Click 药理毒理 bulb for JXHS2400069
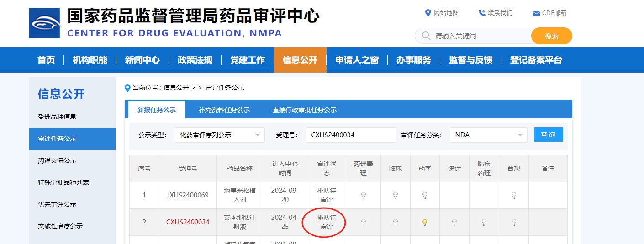This screenshot has width=644, height=244. [x=364, y=196]
